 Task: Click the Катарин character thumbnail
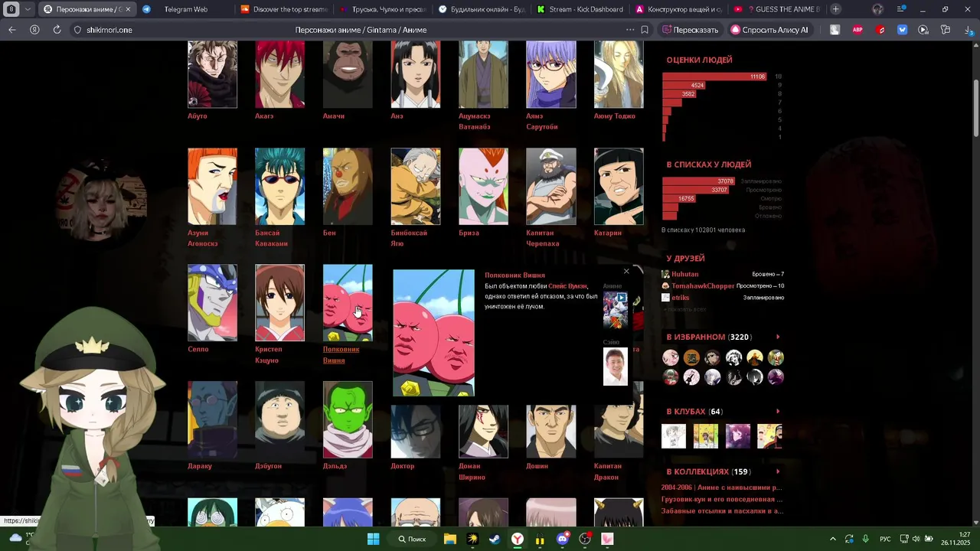tap(619, 186)
